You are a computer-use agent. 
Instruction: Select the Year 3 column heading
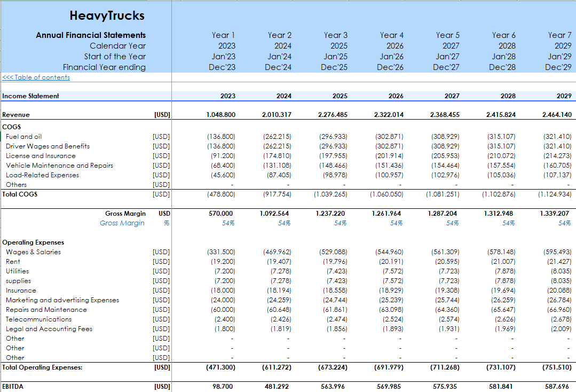335,35
